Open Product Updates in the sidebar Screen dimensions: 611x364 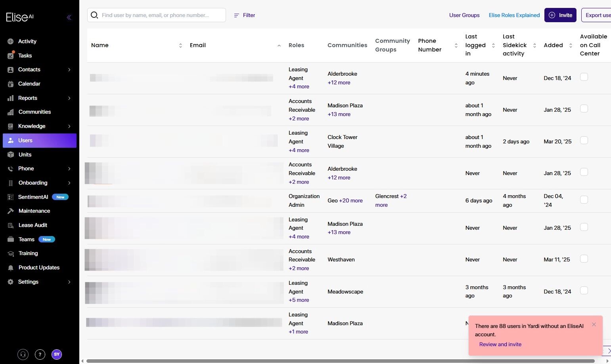click(x=39, y=267)
